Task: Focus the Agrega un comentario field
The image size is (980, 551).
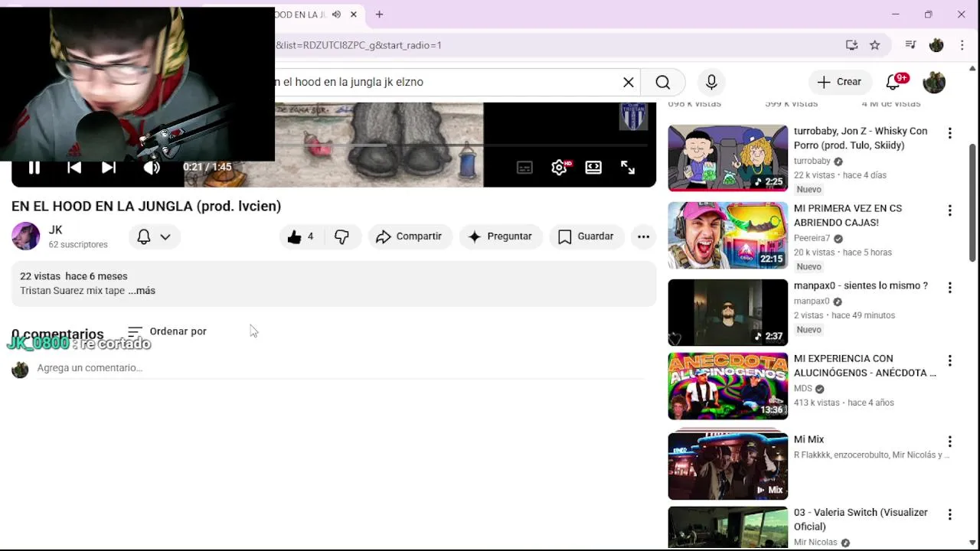Action: [x=341, y=368]
